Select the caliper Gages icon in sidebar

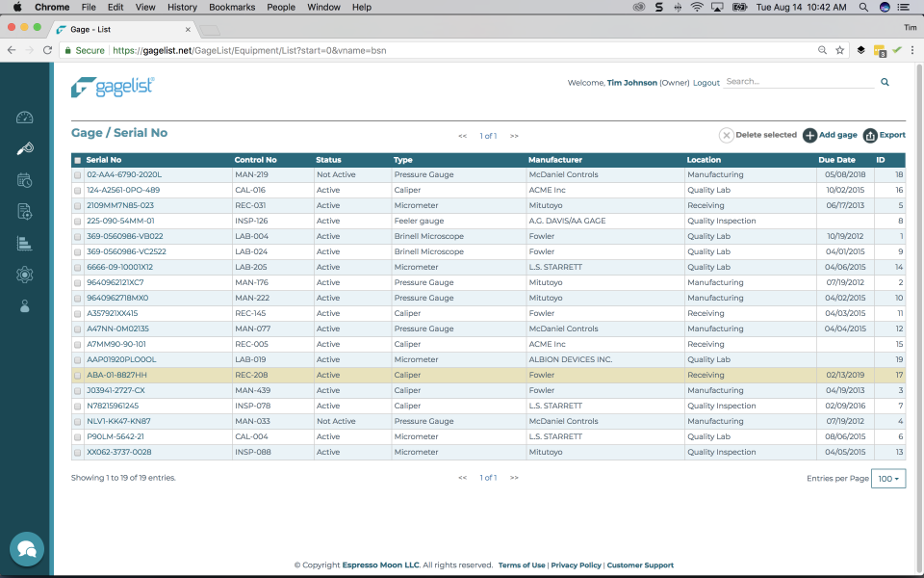pyautogui.click(x=25, y=148)
